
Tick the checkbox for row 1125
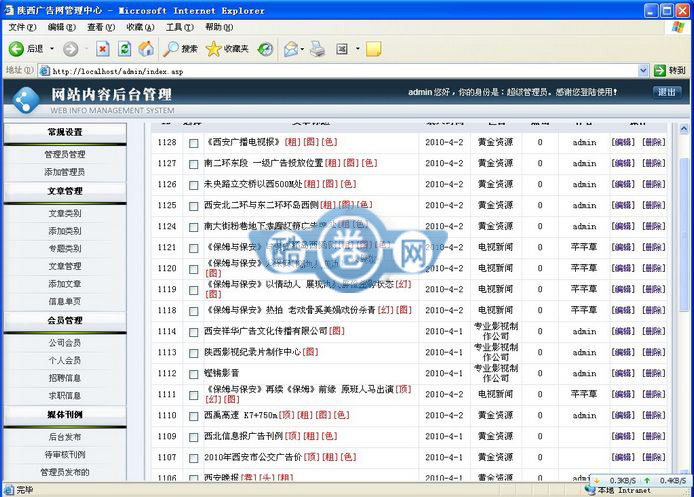tap(193, 206)
